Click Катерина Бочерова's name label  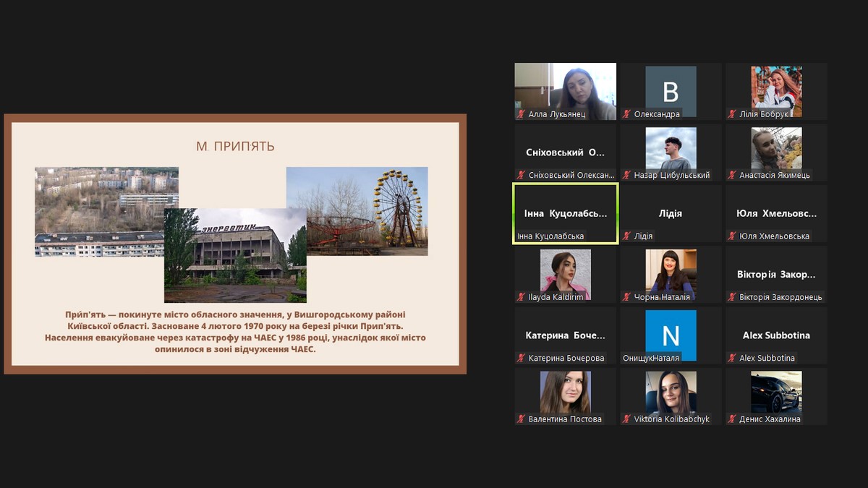(x=566, y=358)
